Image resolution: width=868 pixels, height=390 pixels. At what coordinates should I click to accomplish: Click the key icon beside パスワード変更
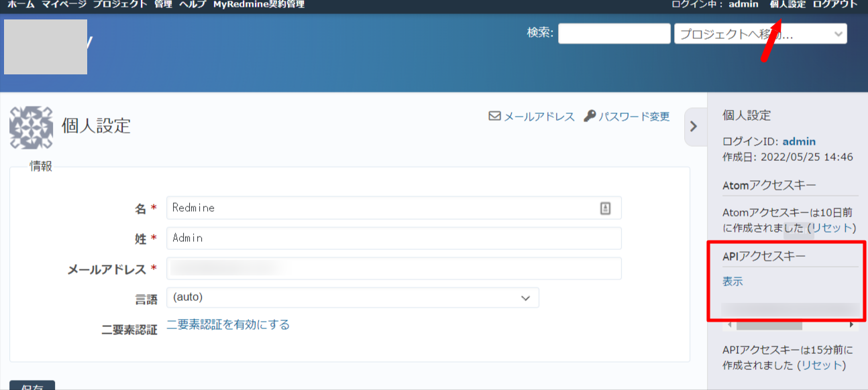click(x=590, y=116)
